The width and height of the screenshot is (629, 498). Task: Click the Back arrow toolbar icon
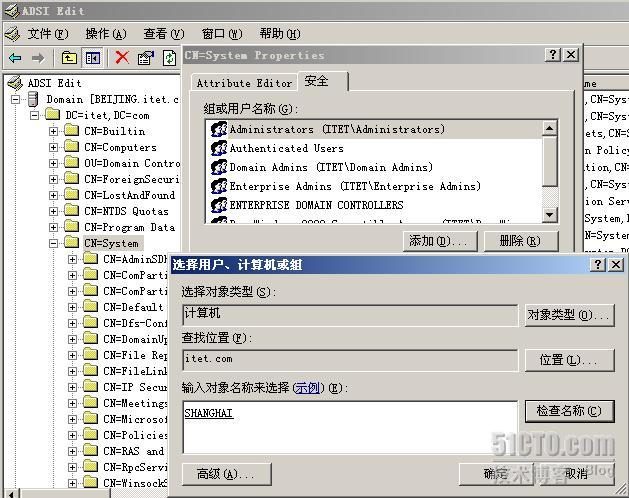15,58
